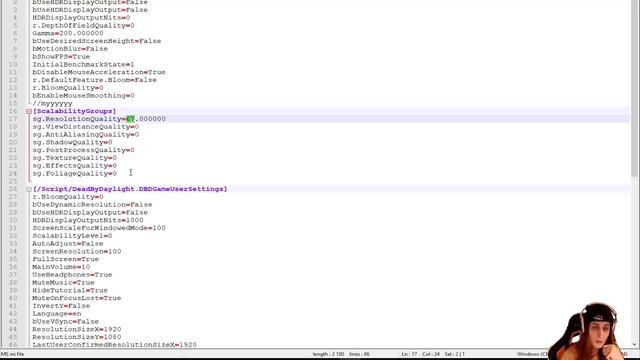
Task: Click the HDRDisplayOutputNits=1000 line
Action: point(88,220)
